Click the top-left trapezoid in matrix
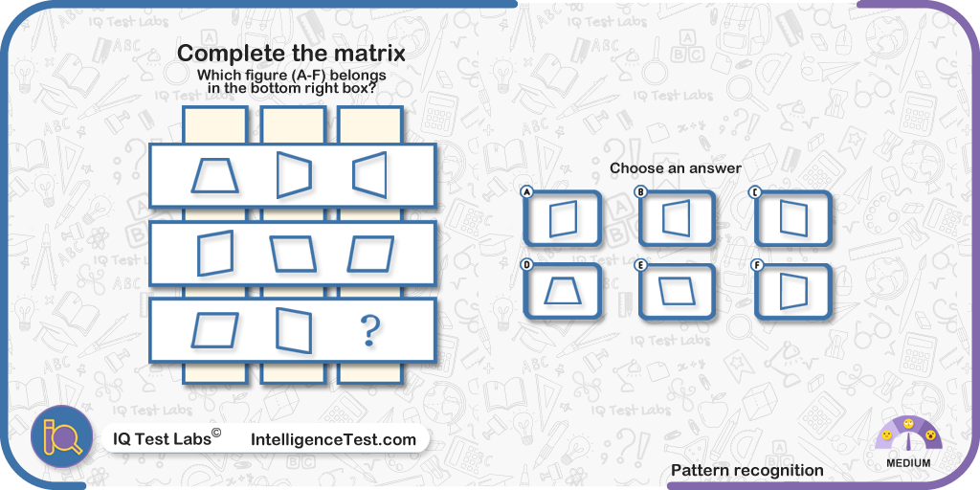The width and height of the screenshot is (980, 490). pos(215,175)
